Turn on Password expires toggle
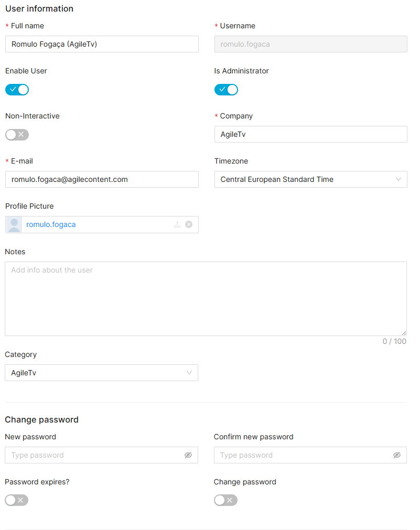This screenshot has width=420, height=530. (x=16, y=500)
